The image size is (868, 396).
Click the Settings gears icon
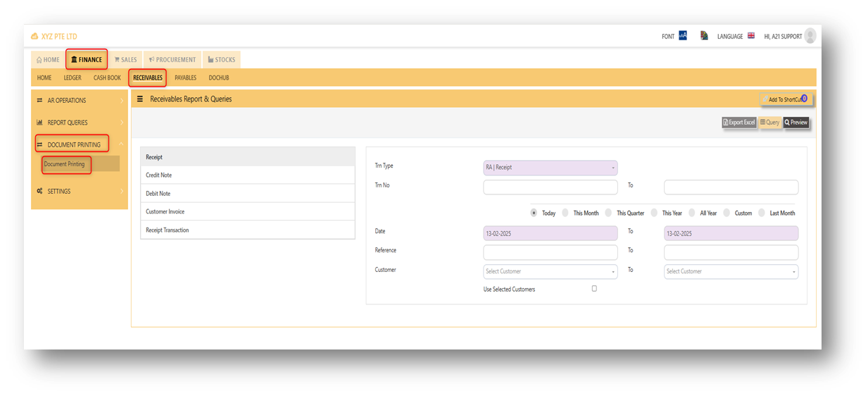click(x=39, y=191)
